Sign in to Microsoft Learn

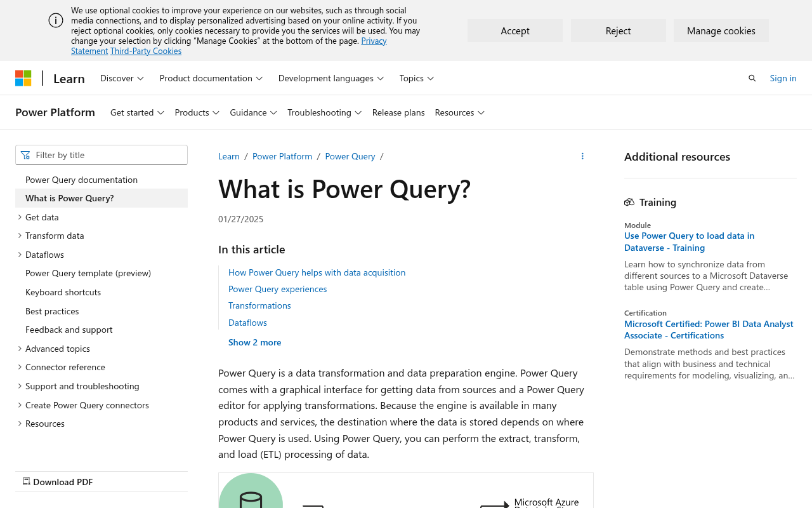pos(783,77)
